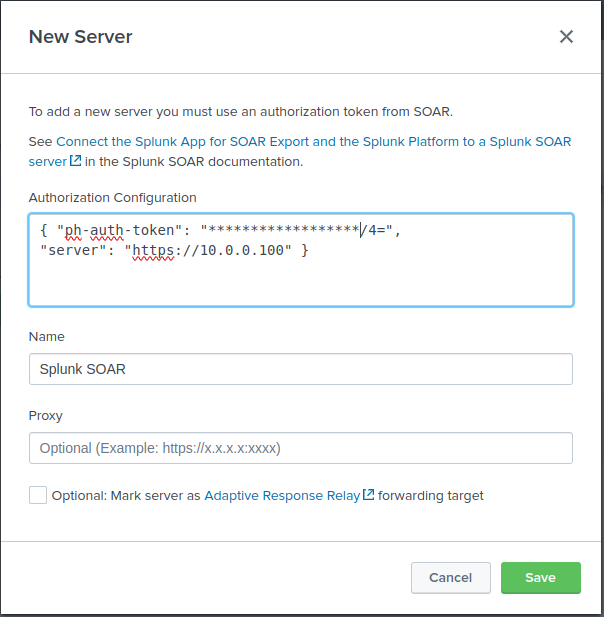604x617 pixels.
Task: Click external-link icon after "SOAR server" link
Action: [75, 161]
